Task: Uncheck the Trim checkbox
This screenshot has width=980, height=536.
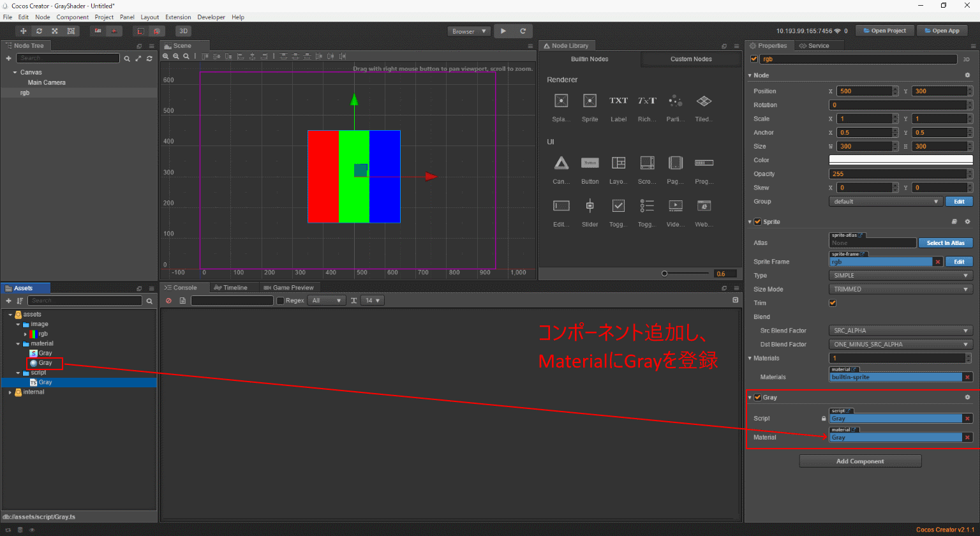Action: coord(833,303)
